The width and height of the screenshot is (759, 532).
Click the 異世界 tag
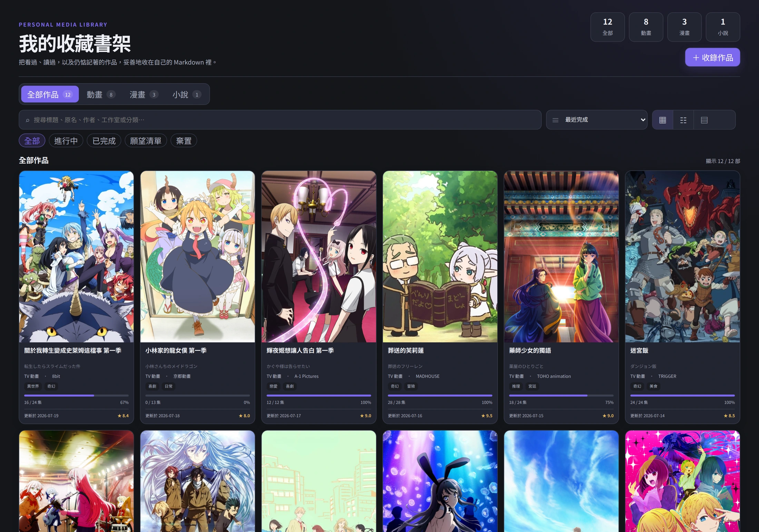click(33, 386)
